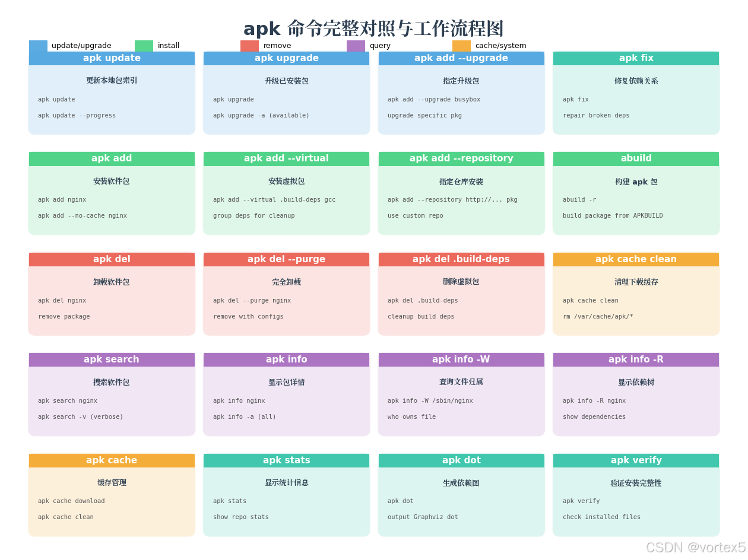The width and height of the screenshot is (748, 560).
Task: Select the "apk search" card header
Action: 112,359
